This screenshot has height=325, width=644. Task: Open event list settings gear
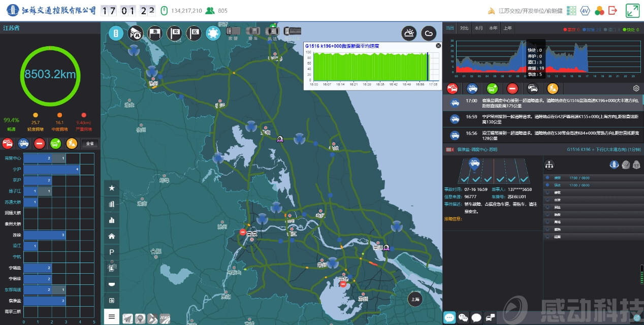[x=636, y=88]
